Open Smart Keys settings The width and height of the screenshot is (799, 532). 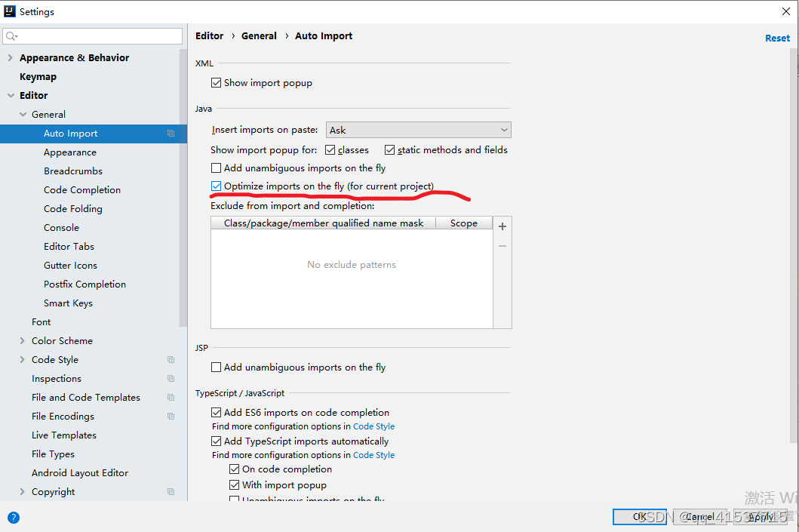69,303
